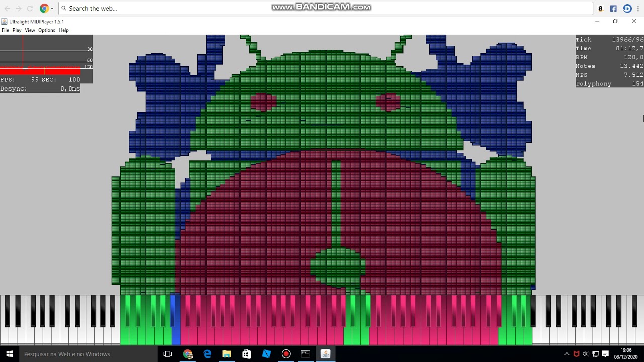Image resolution: width=644 pixels, height=362 pixels.
Task: Click the BPM 120 readout
Action: coord(609,57)
